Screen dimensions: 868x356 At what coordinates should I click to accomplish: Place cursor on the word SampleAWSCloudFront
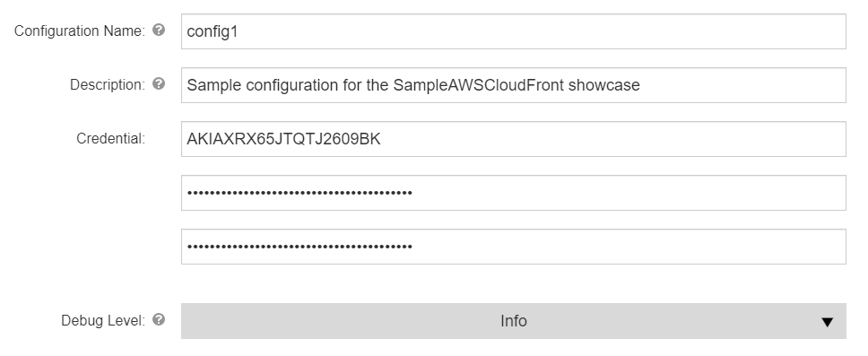click(479, 85)
